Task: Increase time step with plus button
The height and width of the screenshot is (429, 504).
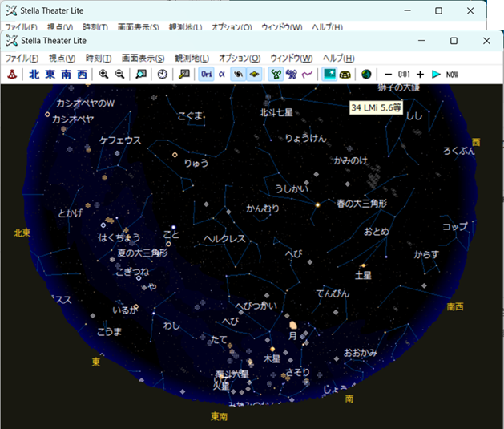Action: click(420, 75)
